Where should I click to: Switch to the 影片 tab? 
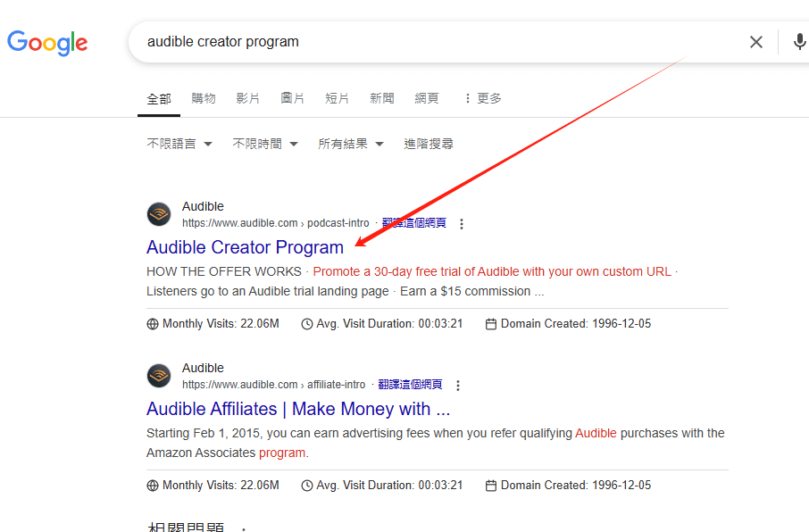click(x=247, y=98)
